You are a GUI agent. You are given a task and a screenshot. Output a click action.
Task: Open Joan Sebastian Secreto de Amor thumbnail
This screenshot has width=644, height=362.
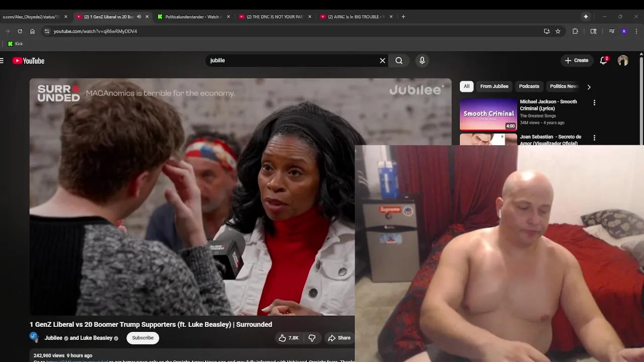point(488,139)
